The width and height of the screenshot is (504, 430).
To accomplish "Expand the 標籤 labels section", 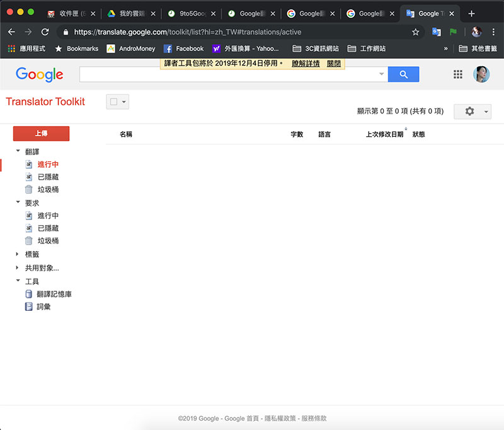I will (x=18, y=254).
